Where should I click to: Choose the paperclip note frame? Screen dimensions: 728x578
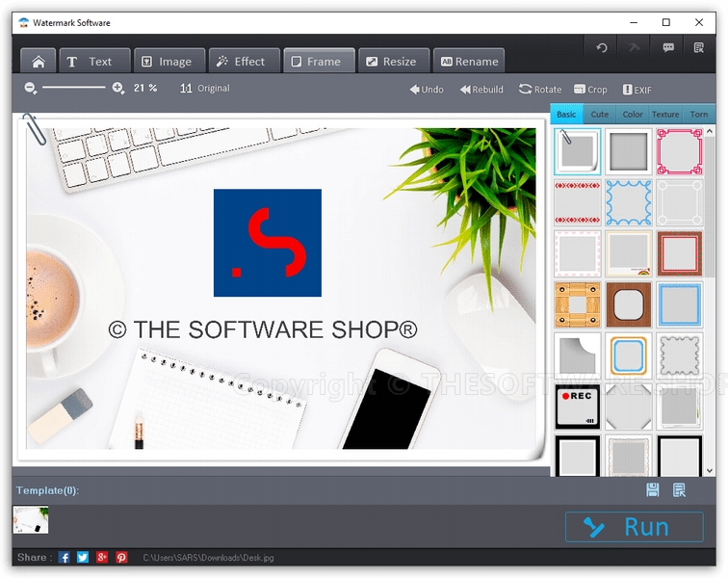tap(578, 152)
